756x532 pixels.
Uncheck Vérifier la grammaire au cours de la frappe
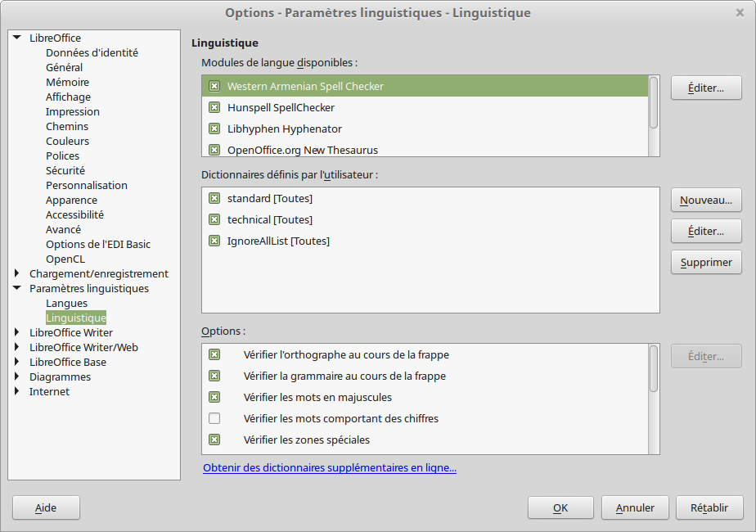click(214, 376)
